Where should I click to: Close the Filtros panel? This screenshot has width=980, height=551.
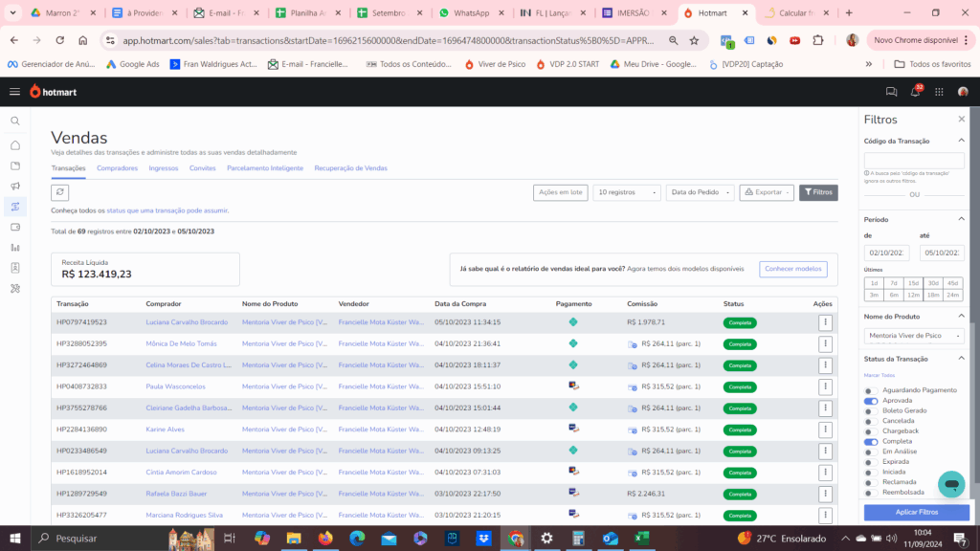[961, 119]
